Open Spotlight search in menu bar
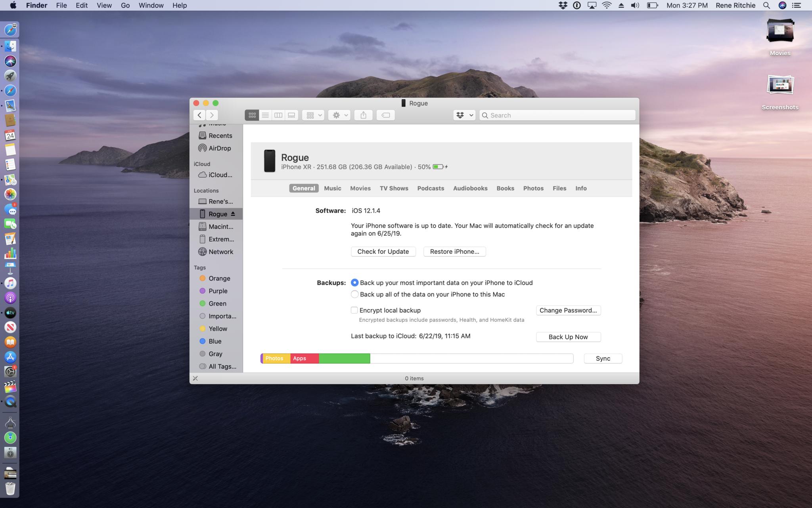 pos(766,6)
